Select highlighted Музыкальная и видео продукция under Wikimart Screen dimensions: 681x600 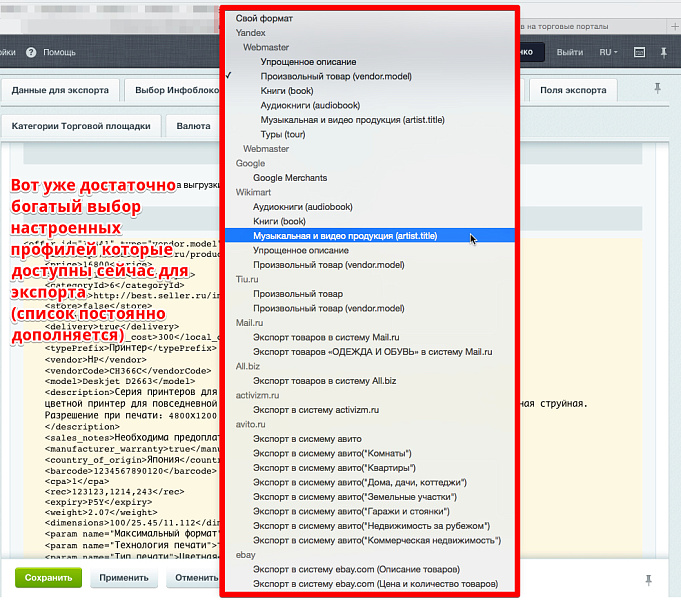point(345,236)
